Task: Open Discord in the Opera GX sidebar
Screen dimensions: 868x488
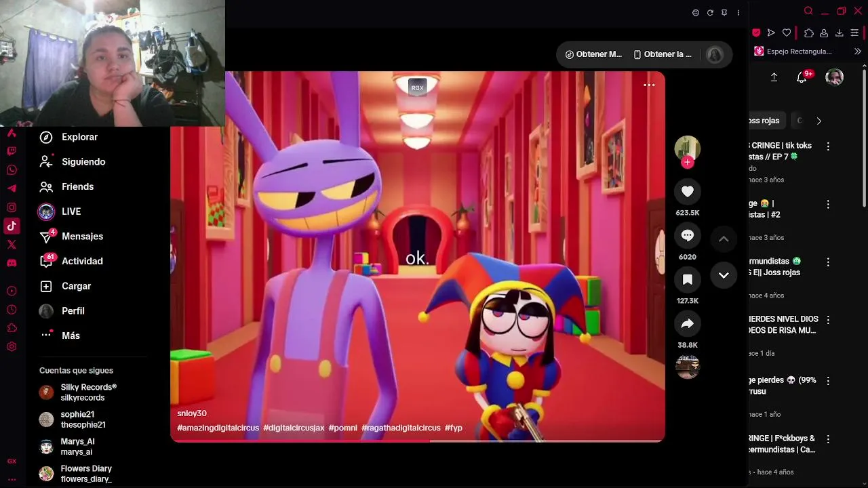Action: (12, 263)
